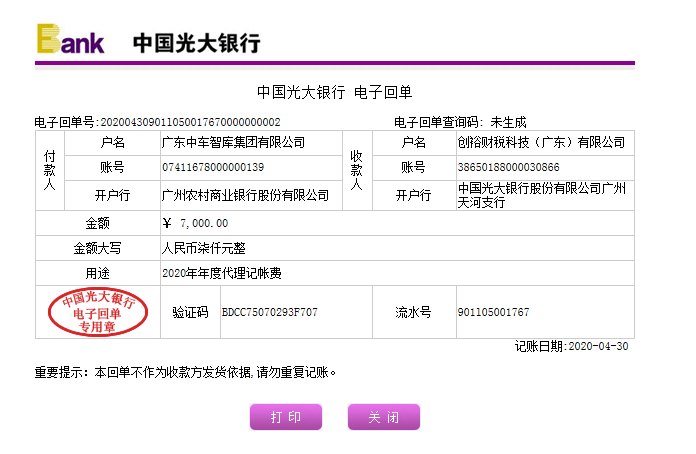Select verification code BDCC75070293F707
Viewport: 696px width, 454px height.
point(270,312)
